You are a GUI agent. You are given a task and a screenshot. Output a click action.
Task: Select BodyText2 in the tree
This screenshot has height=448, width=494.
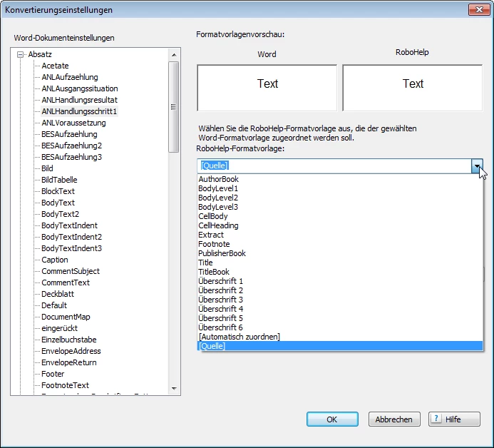pos(60,214)
